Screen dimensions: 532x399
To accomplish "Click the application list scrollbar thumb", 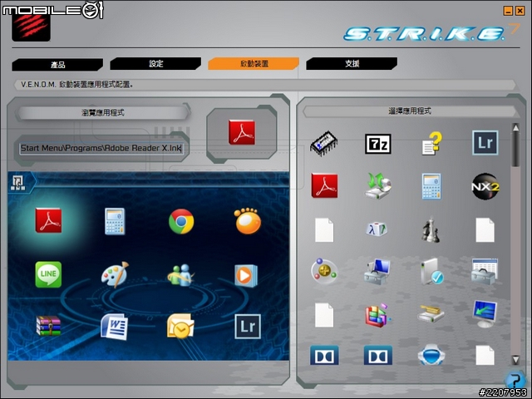I will coord(515,150).
